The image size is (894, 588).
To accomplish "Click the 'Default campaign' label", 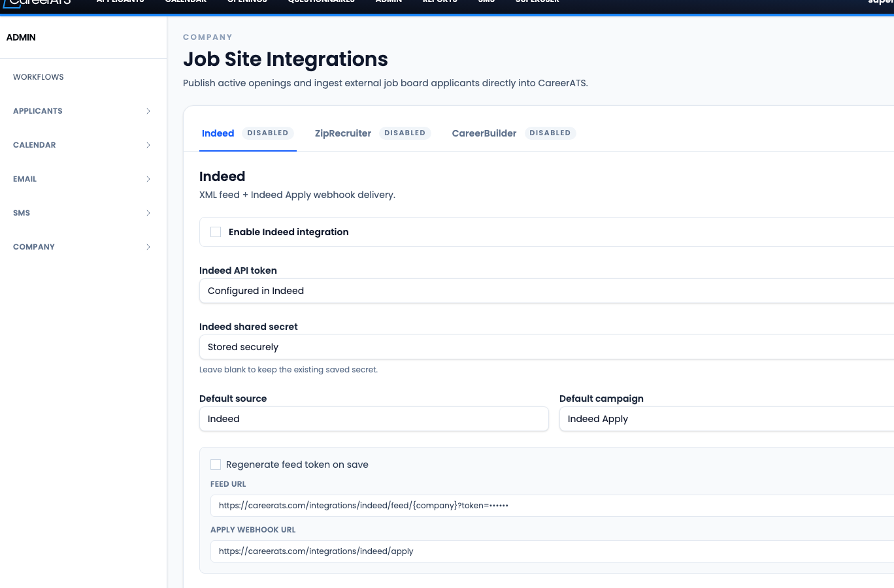I will tap(601, 399).
